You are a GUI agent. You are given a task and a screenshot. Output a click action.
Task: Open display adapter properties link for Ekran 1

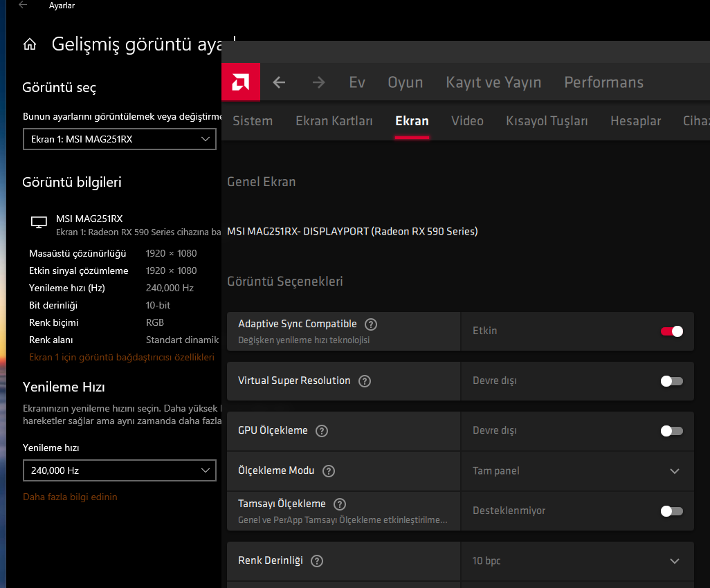point(121,358)
